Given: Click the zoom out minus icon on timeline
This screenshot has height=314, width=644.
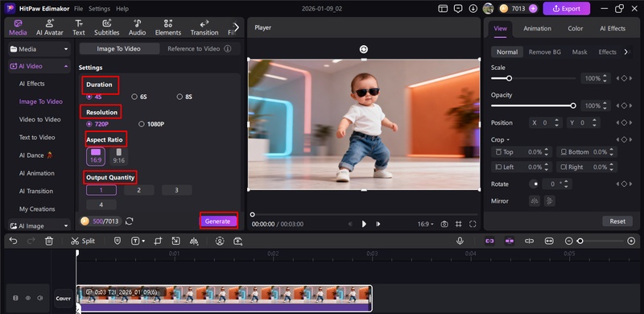Looking at the screenshot, I should (x=569, y=242).
